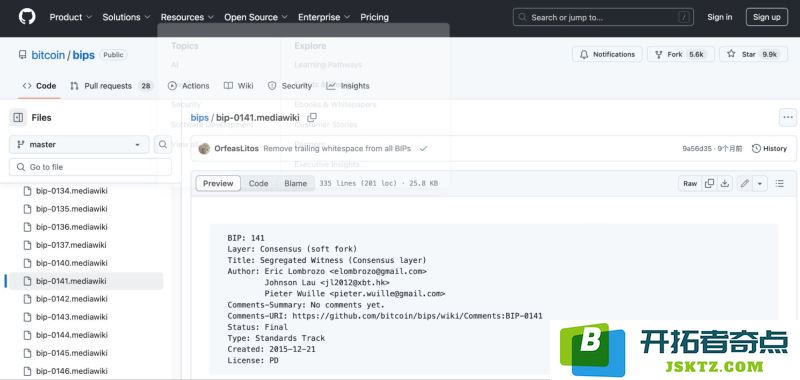Open the Remove trailing whitespace commit message
This screenshot has height=380, width=800.
337,148
